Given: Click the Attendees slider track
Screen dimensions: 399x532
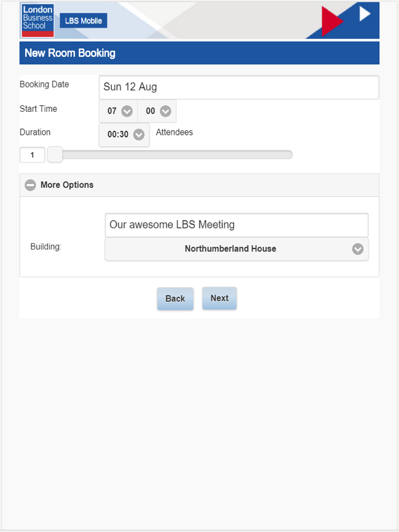Looking at the screenshot, I should point(177,155).
